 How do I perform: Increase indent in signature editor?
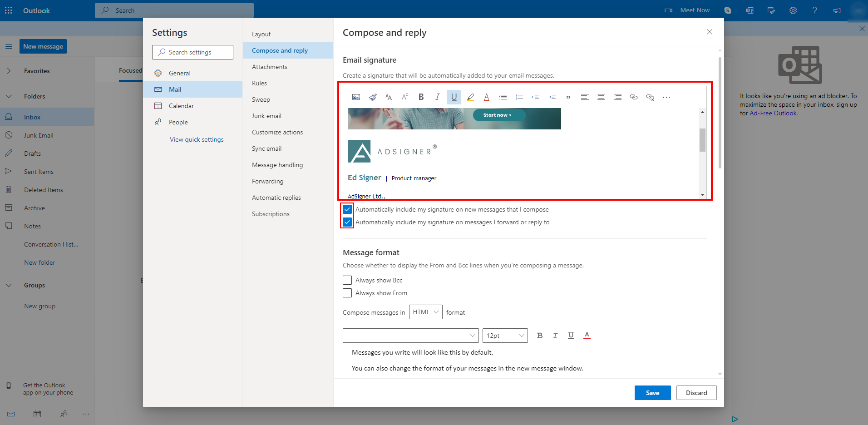[552, 97]
